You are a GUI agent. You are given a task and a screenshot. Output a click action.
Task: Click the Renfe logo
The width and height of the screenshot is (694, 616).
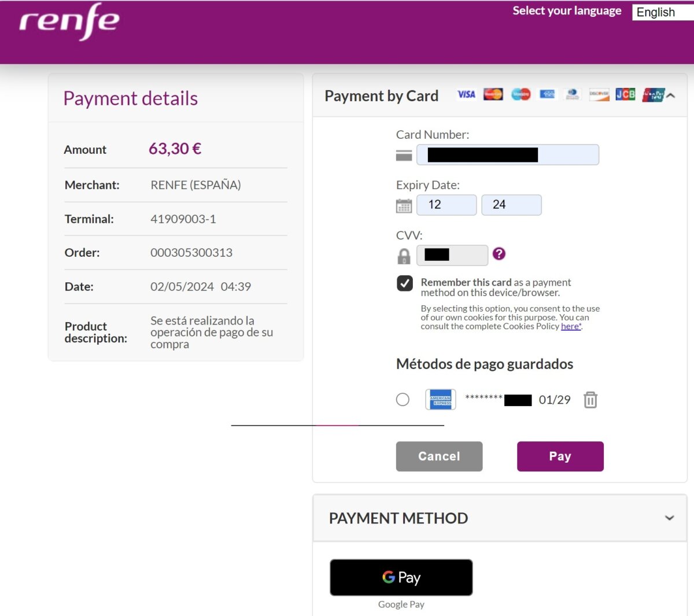tap(69, 22)
